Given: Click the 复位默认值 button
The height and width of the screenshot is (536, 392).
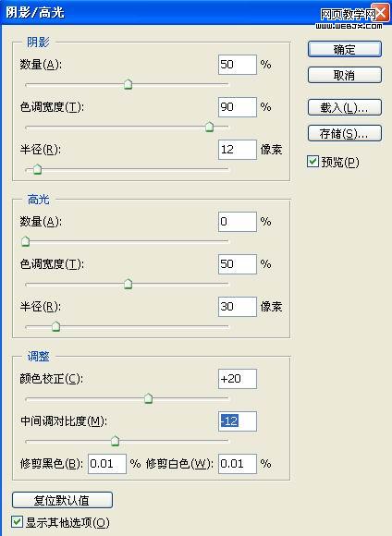Looking at the screenshot, I should point(62,500).
